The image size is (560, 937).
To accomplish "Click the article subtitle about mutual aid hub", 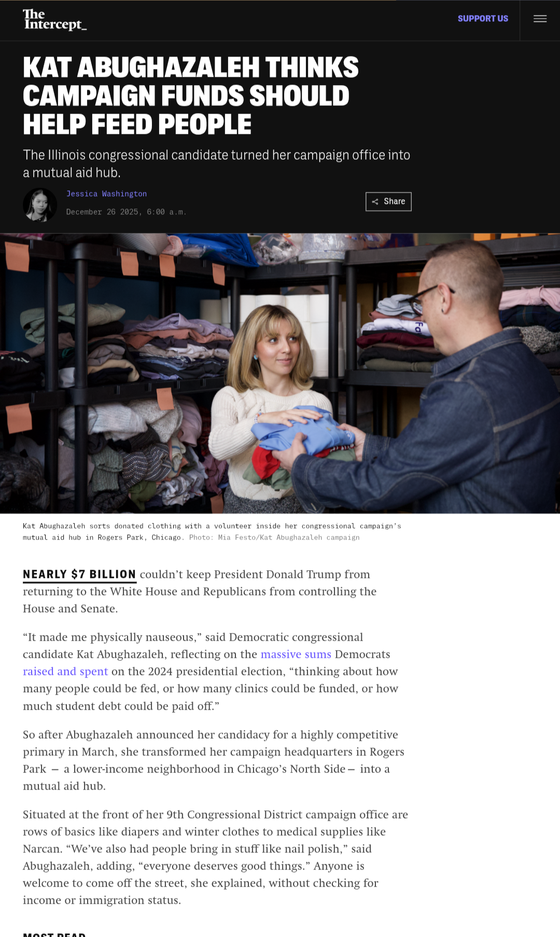I will click(216, 163).
